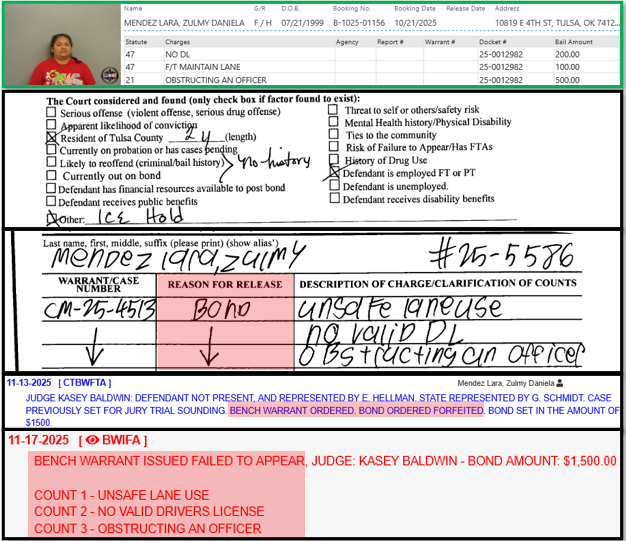Click bail amount 100.00
This screenshot has width=626, height=541.
[x=567, y=67]
